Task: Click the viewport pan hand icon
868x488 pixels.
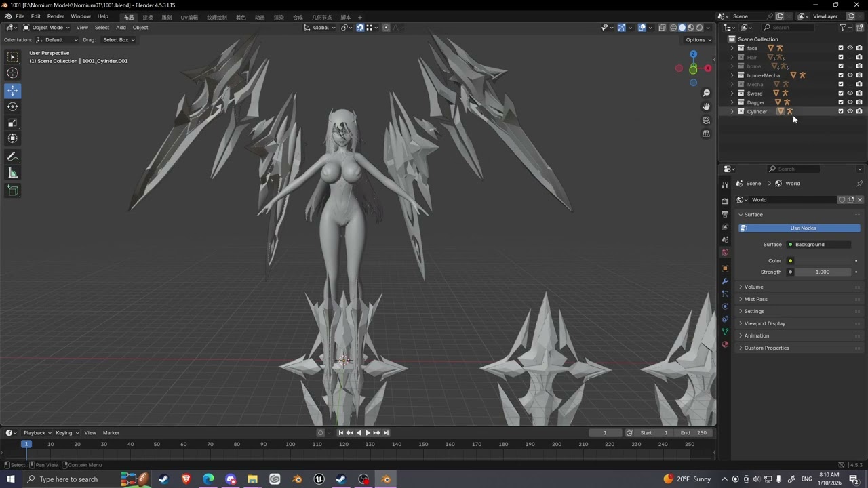Action: pyautogui.click(x=706, y=106)
